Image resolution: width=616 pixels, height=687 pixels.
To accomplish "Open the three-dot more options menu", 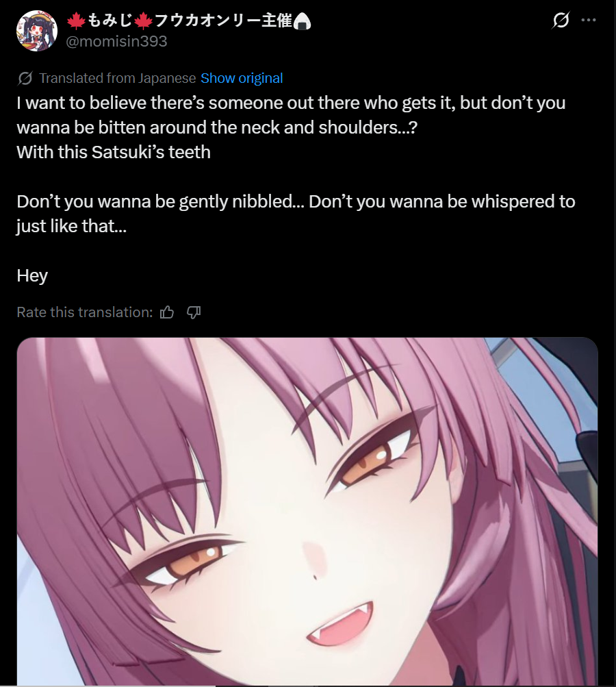I will (589, 20).
